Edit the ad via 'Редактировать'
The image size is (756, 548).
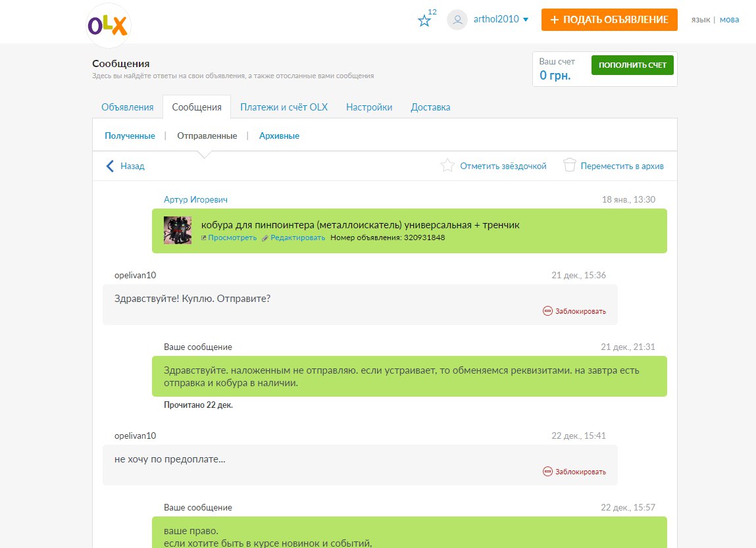pos(298,237)
